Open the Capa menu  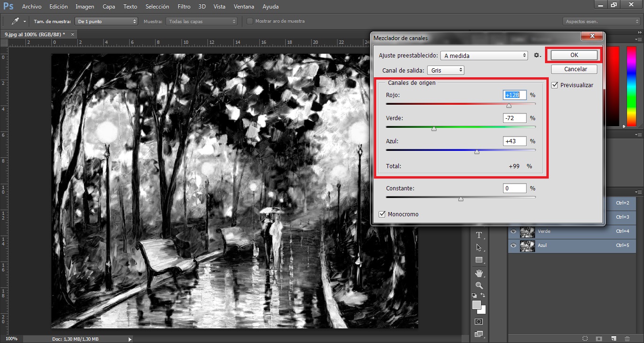(109, 7)
